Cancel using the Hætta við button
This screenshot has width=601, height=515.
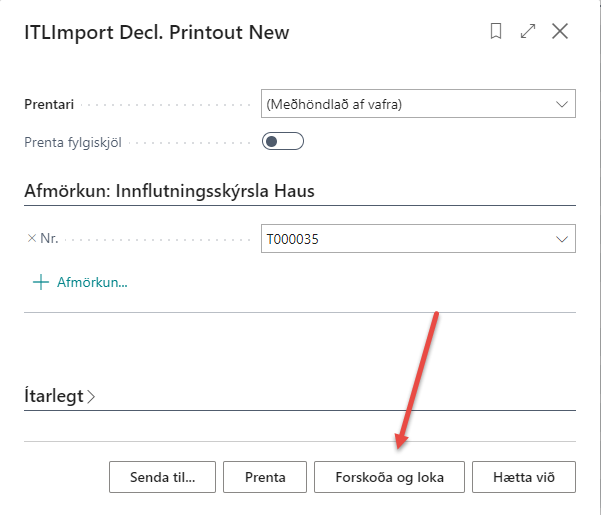(x=524, y=477)
